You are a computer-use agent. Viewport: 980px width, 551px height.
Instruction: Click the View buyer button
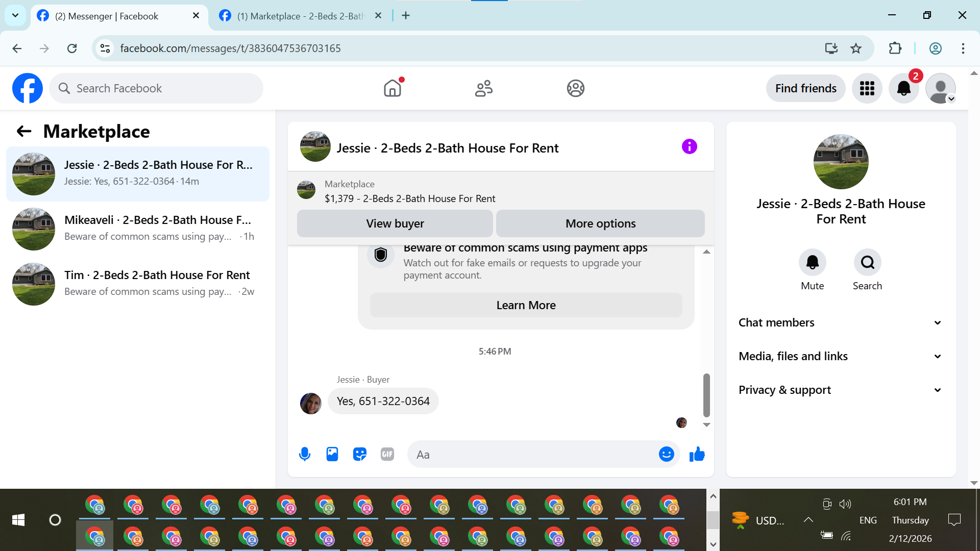click(395, 223)
